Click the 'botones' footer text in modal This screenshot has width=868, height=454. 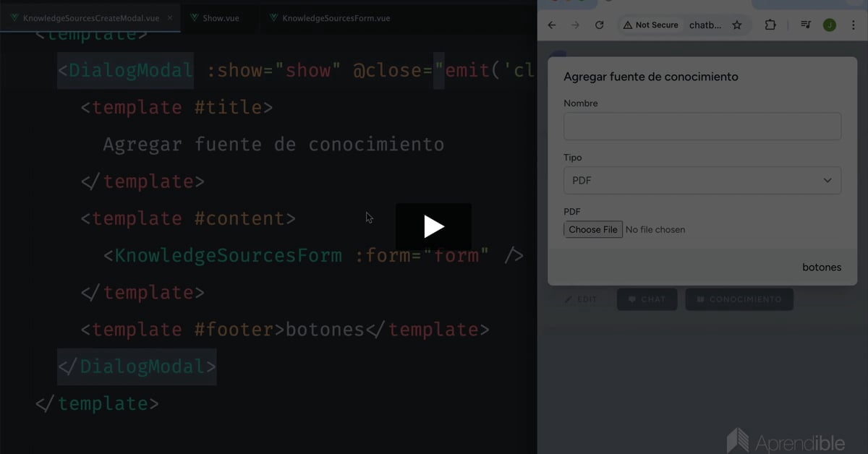tap(822, 267)
